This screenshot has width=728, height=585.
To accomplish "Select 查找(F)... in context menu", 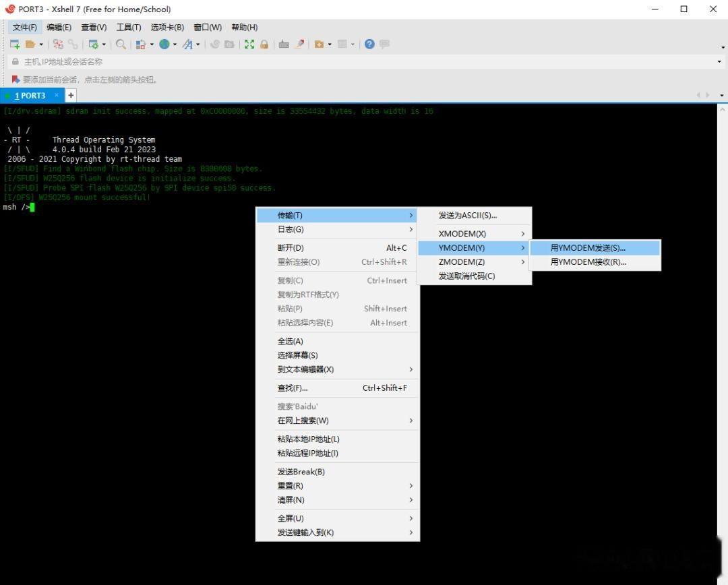I will [x=338, y=388].
